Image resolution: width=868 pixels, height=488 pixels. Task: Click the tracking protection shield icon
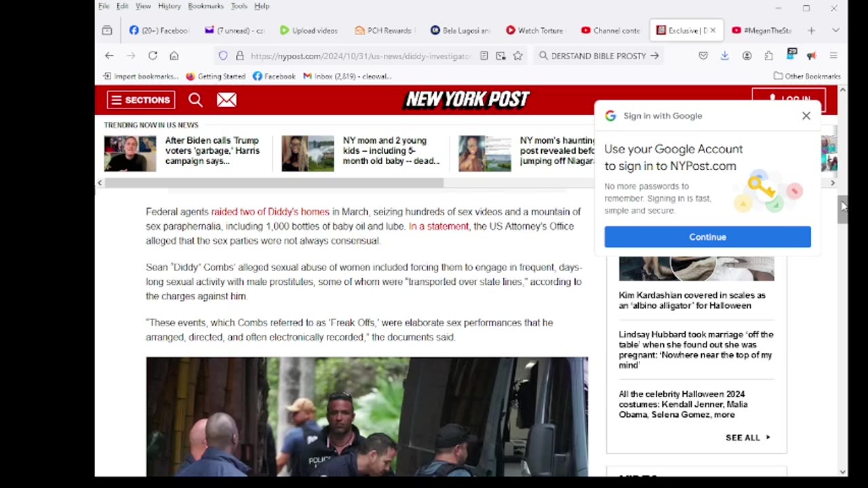point(222,56)
